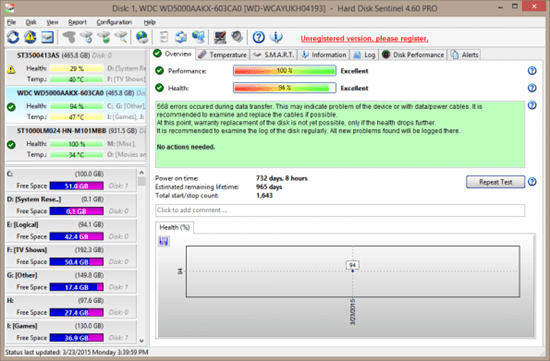Click the gray disk test toolbar icon
The width and height of the screenshot is (550, 361).
[x=69, y=37]
